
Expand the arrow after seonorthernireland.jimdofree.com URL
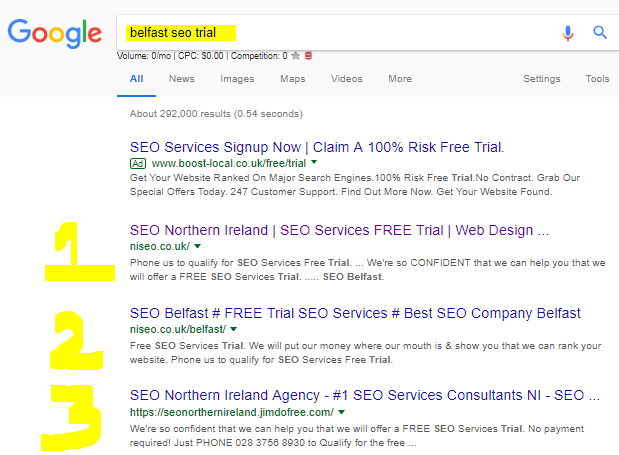(x=342, y=412)
